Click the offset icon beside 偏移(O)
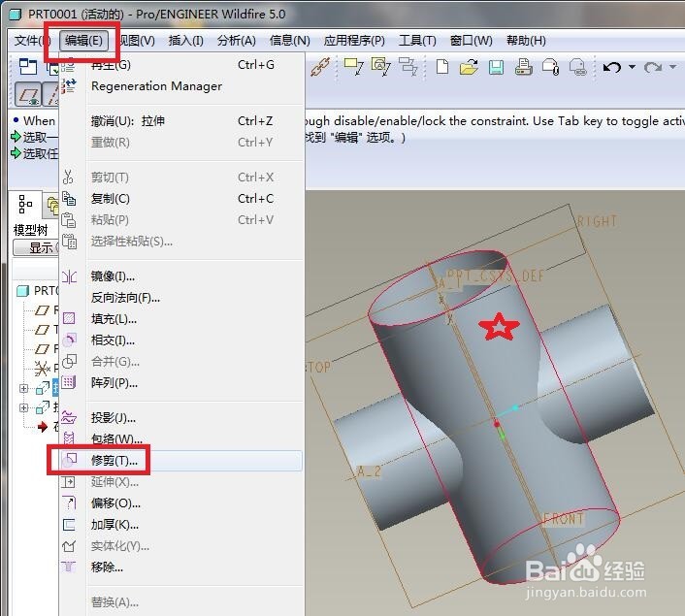This screenshot has height=616, width=685. (x=69, y=503)
